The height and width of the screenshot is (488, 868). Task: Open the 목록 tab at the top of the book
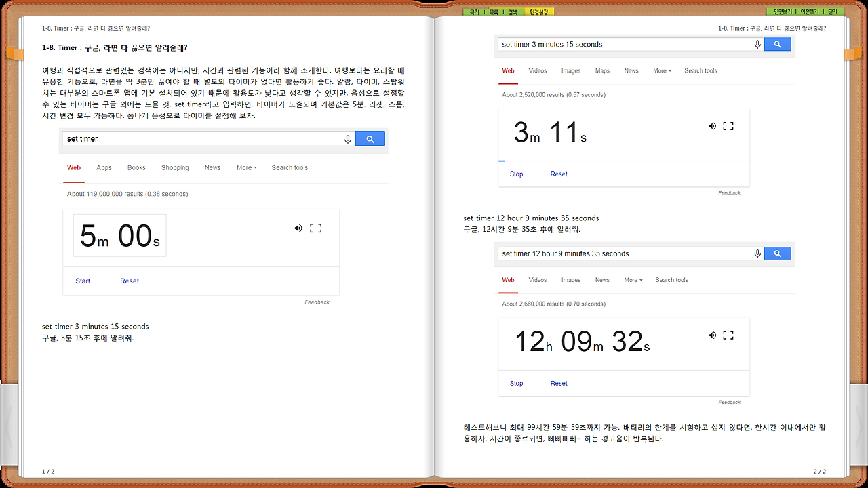pyautogui.click(x=493, y=12)
